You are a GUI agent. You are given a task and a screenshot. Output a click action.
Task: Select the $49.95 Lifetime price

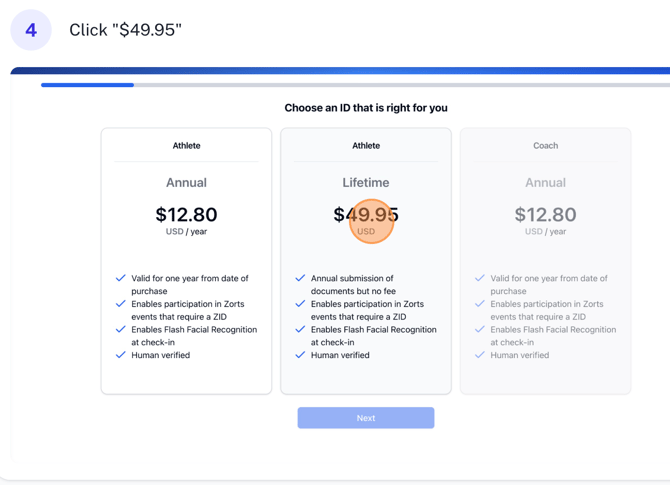366,215
